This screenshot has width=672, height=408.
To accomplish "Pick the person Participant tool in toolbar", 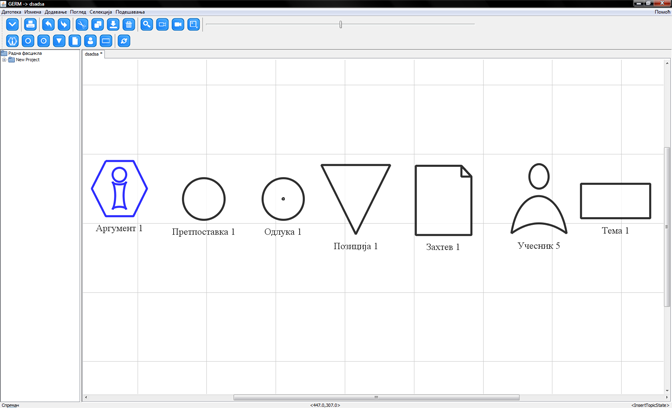I will [90, 41].
